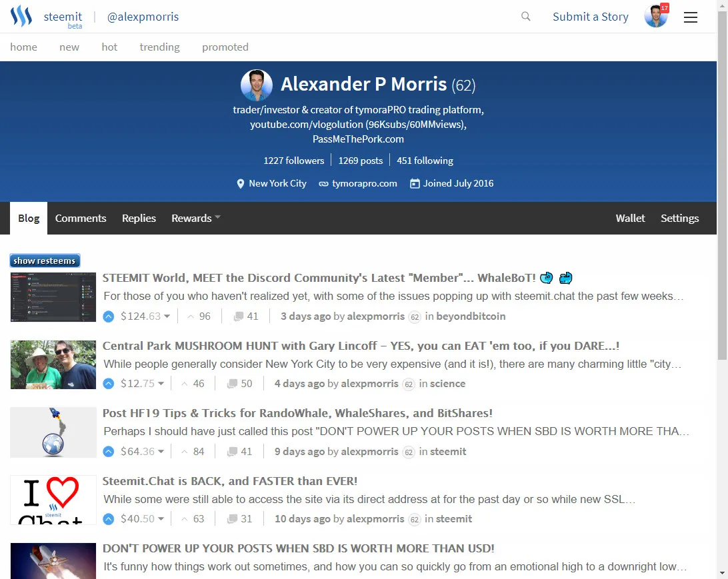
Task: Toggle the show resteems button
Action: [x=45, y=261]
